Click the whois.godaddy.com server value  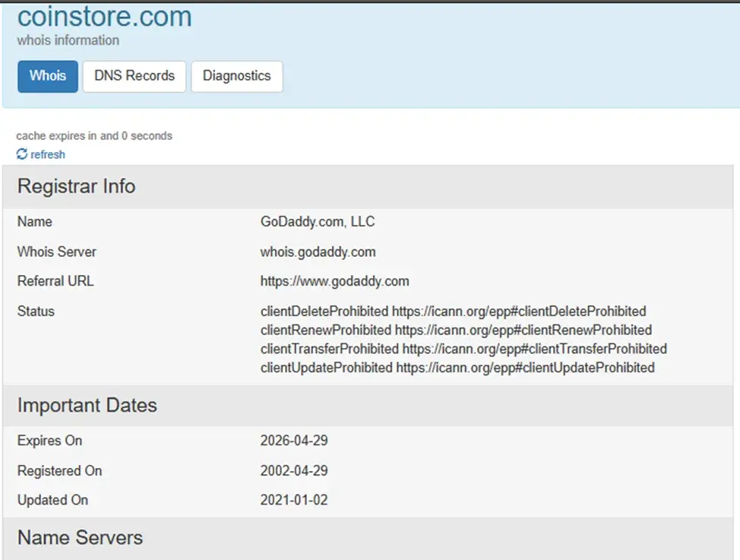click(x=318, y=252)
